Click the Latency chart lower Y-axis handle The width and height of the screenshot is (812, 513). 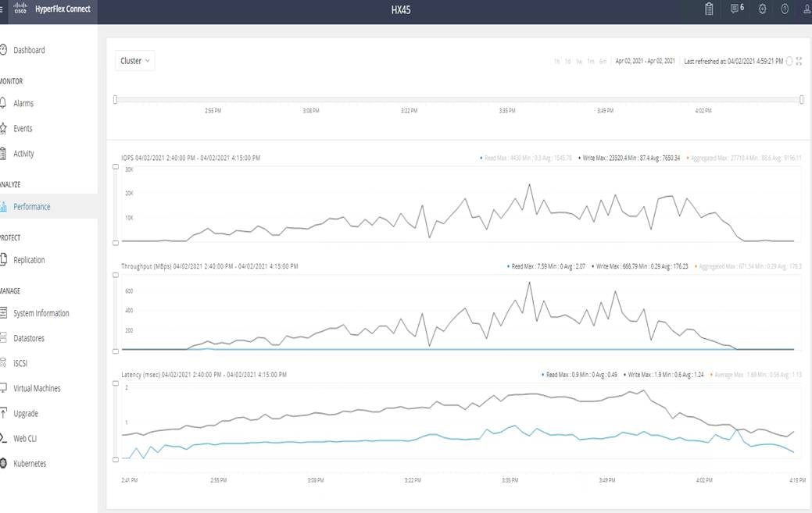[x=116, y=459]
